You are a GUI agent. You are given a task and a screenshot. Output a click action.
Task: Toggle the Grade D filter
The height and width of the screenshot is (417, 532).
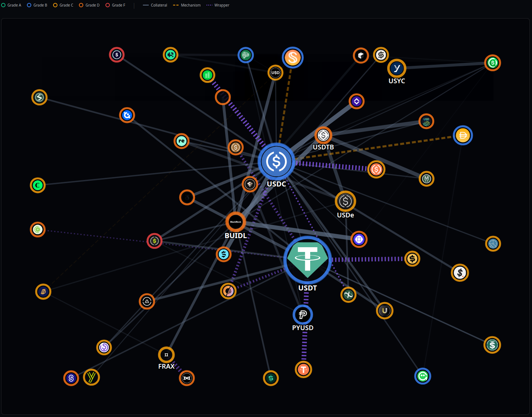[x=89, y=5]
